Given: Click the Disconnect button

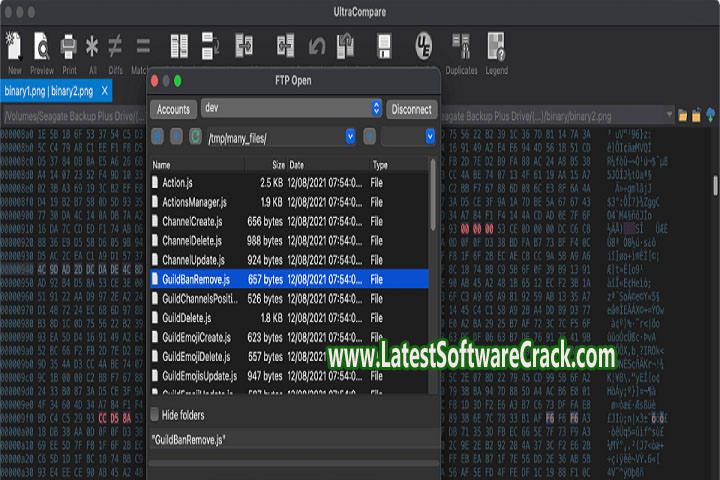Looking at the screenshot, I should [x=411, y=109].
